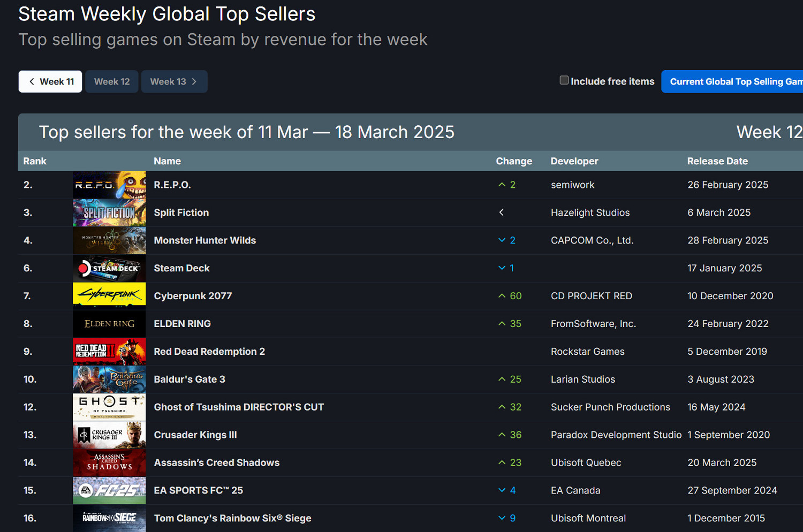Open Current Global Top Selling Games
This screenshot has width=803, height=532.
click(x=733, y=82)
